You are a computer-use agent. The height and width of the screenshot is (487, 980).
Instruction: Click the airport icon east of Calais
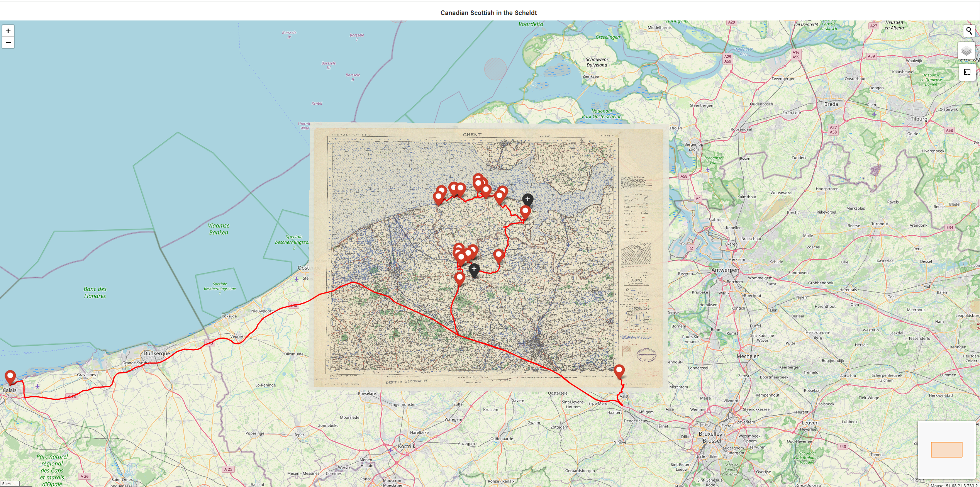[37, 386]
